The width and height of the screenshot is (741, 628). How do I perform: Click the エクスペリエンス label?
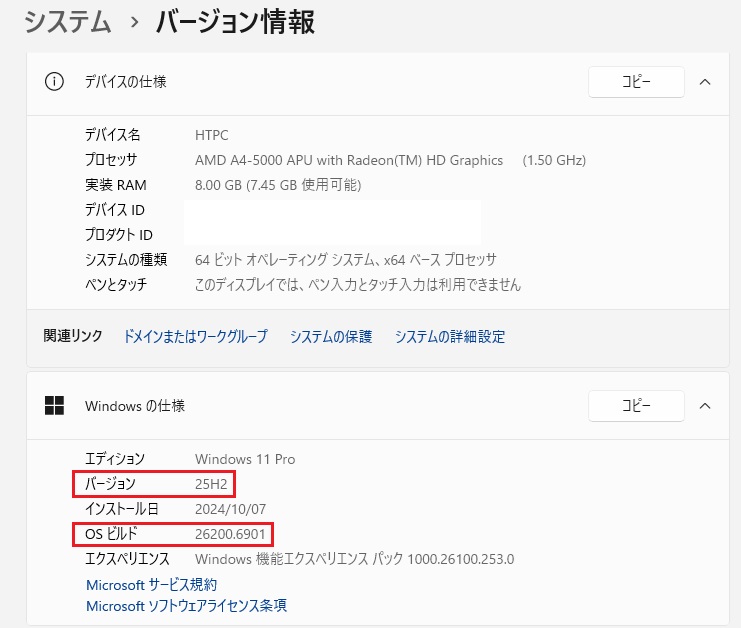(x=127, y=559)
